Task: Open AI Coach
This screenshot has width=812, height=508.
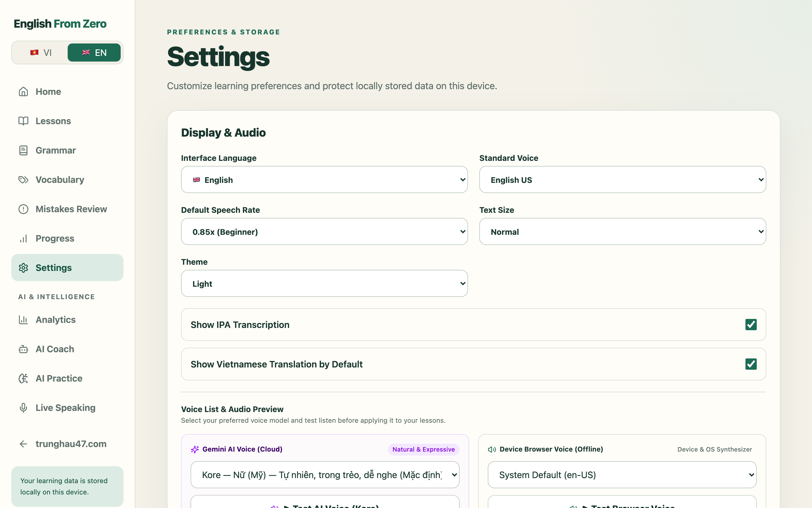Action: (67, 349)
